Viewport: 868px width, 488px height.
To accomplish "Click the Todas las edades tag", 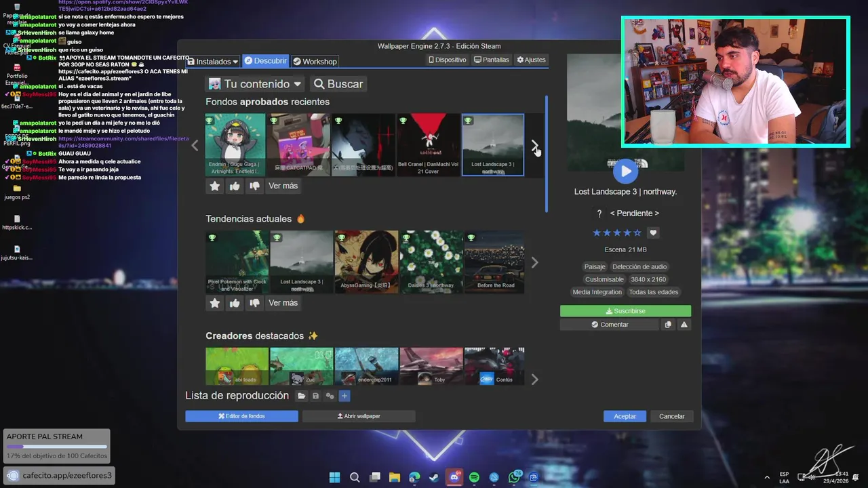I will 653,292.
